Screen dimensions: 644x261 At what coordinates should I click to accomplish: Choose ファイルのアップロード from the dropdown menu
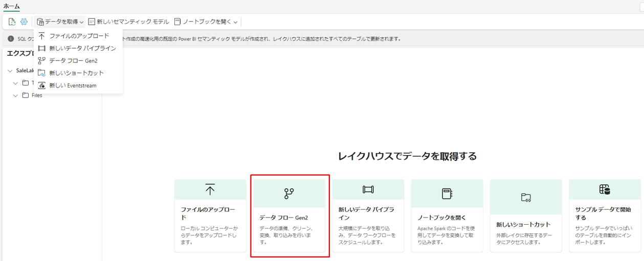tap(78, 36)
